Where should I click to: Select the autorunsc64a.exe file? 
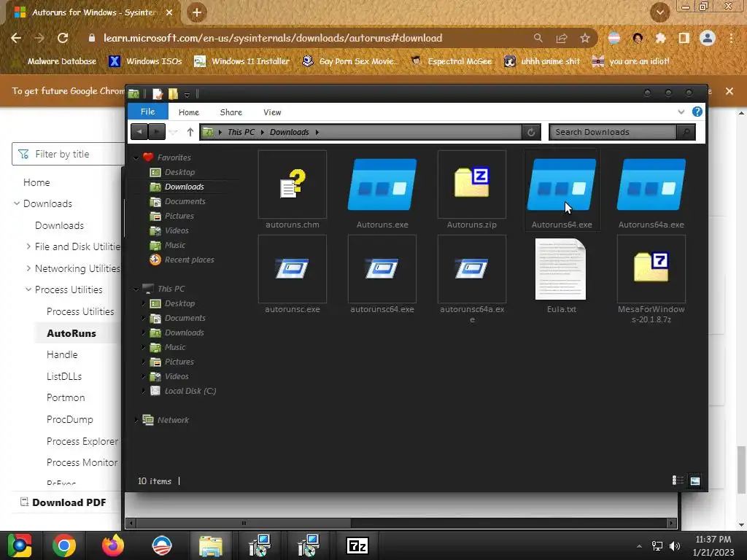[x=472, y=279]
